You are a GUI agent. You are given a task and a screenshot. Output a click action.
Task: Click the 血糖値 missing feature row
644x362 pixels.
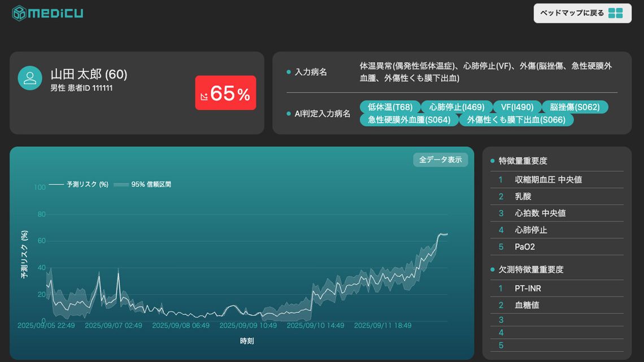[x=526, y=306]
